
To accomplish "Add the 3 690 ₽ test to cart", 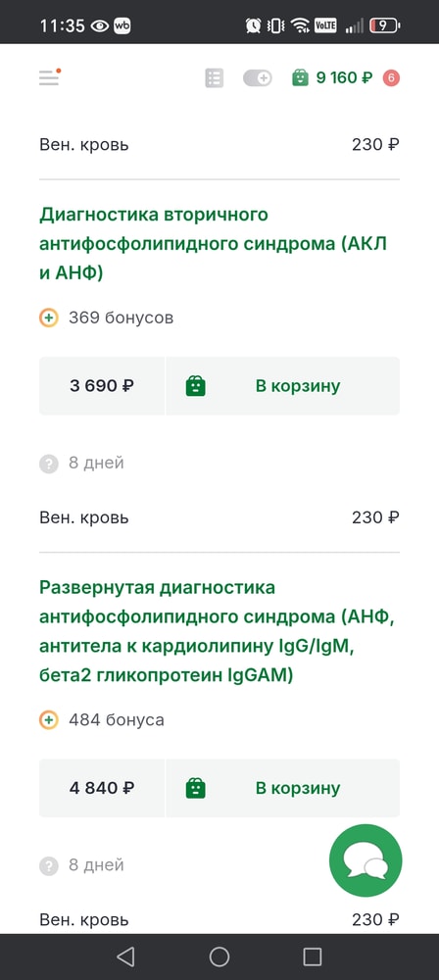I will click(x=282, y=385).
